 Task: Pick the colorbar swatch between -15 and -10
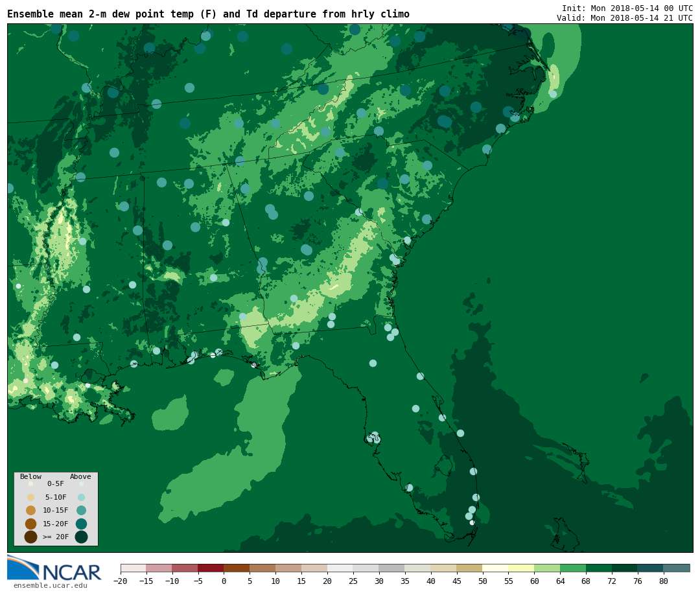coord(159,568)
